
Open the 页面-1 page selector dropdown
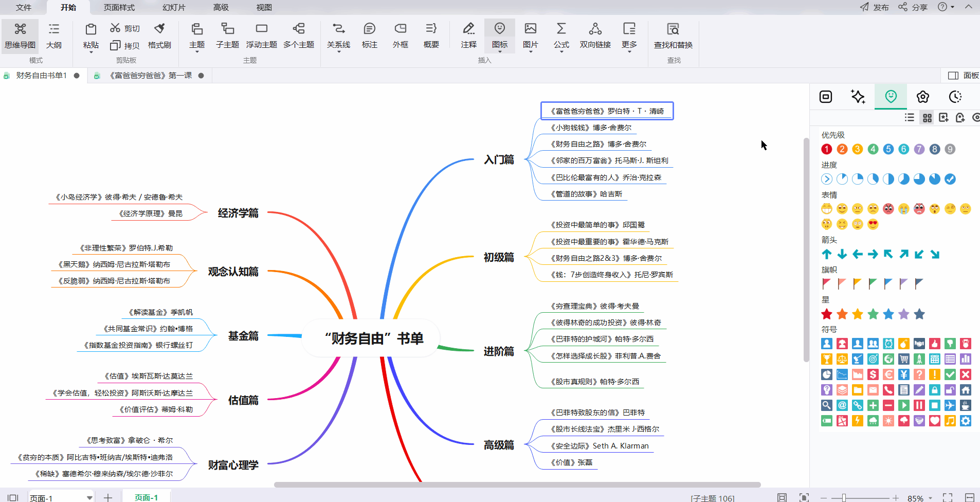89,497
